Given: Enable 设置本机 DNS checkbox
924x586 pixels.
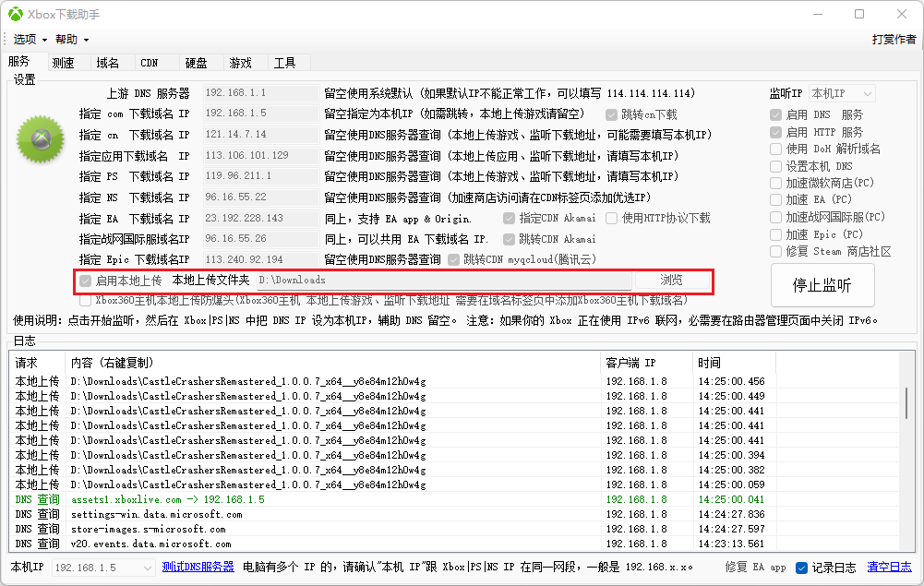Looking at the screenshot, I should pos(812,167).
